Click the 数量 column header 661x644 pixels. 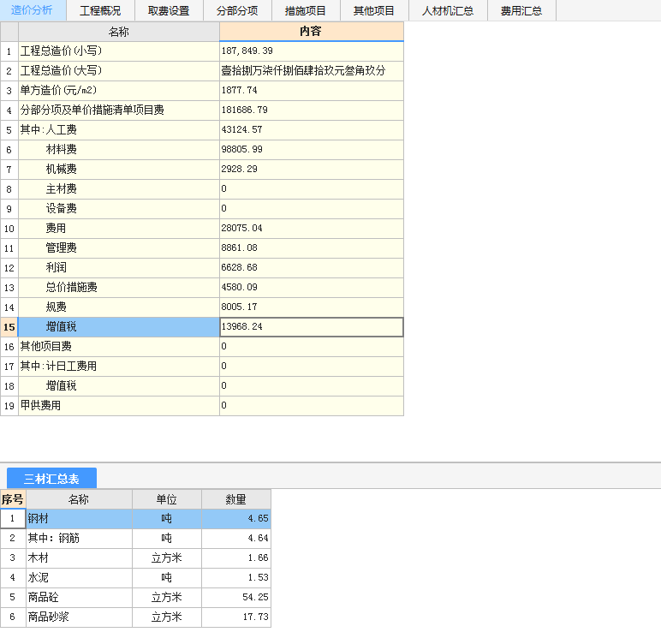tap(236, 499)
